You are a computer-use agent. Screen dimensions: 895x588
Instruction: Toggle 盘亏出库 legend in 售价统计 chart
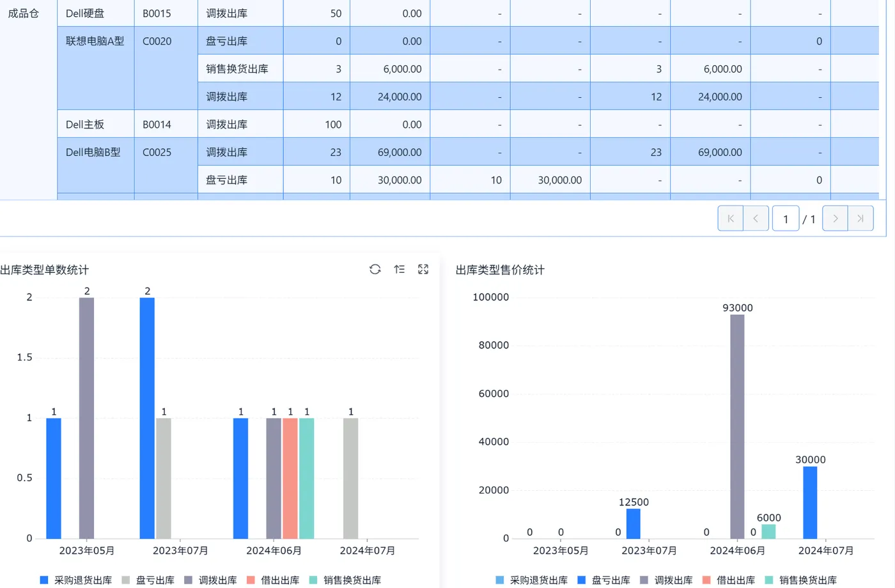point(603,580)
